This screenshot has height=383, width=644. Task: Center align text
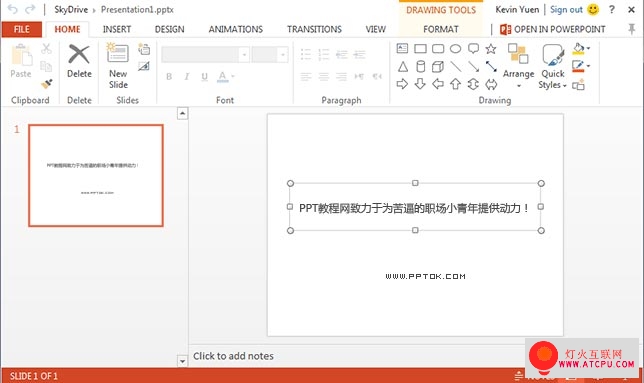pyautogui.click(x=324, y=76)
